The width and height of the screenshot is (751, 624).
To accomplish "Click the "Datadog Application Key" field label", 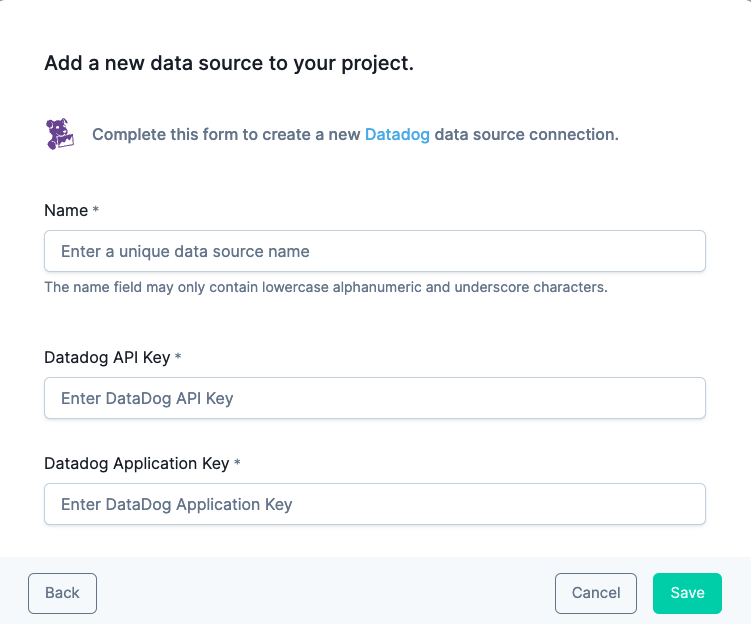I will pyautogui.click(x=137, y=464).
